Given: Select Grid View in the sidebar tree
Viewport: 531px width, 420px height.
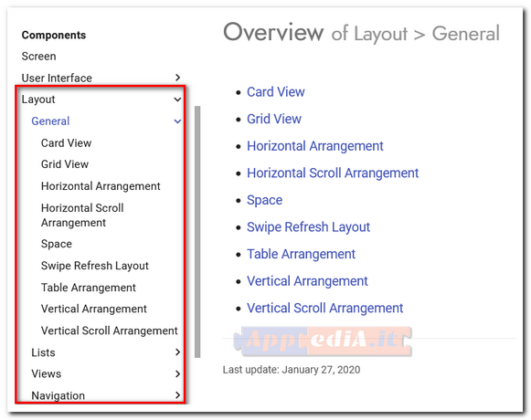Looking at the screenshot, I should 65,164.
